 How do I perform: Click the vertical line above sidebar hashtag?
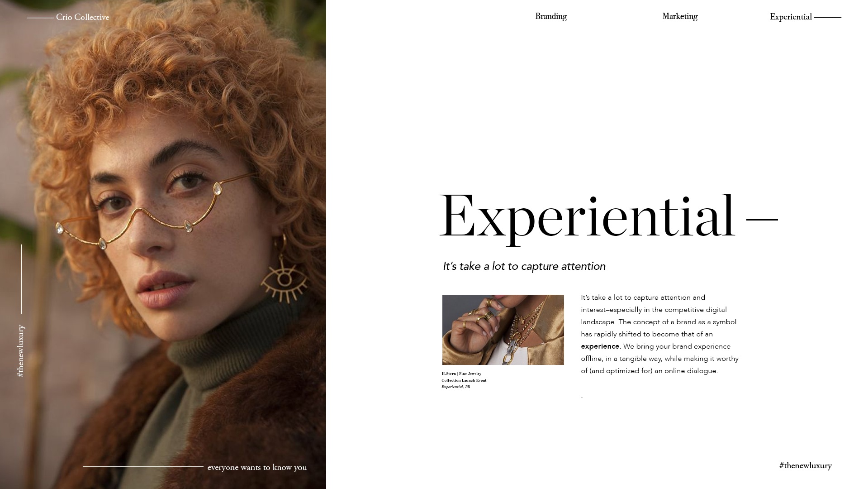pos(21,279)
